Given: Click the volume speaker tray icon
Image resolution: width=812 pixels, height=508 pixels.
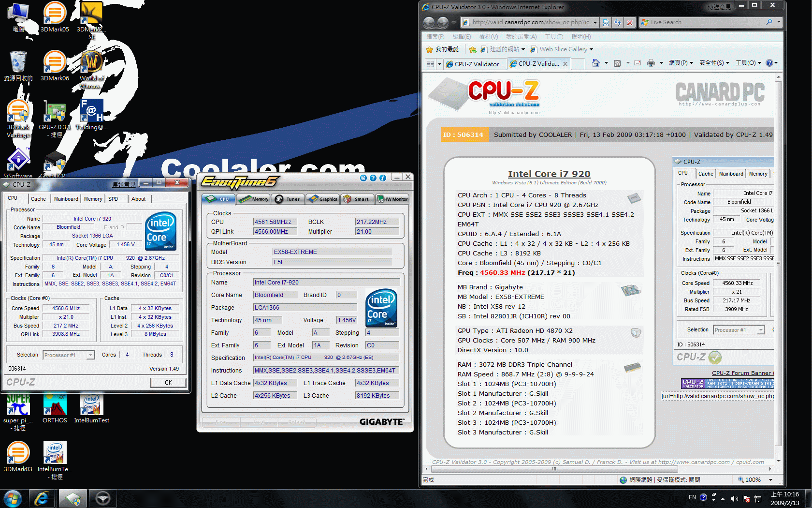Looking at the screenshot, I should click(x=734, y=498).
